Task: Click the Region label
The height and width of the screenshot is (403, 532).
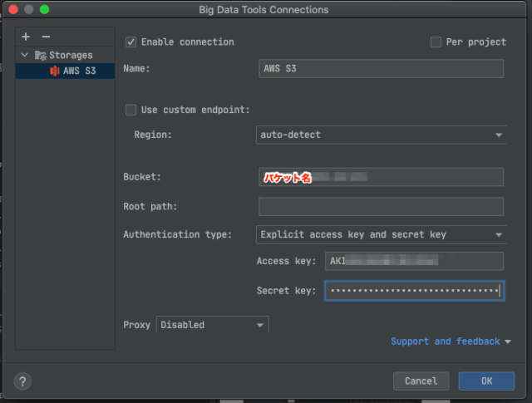Action: pos(153,135)
